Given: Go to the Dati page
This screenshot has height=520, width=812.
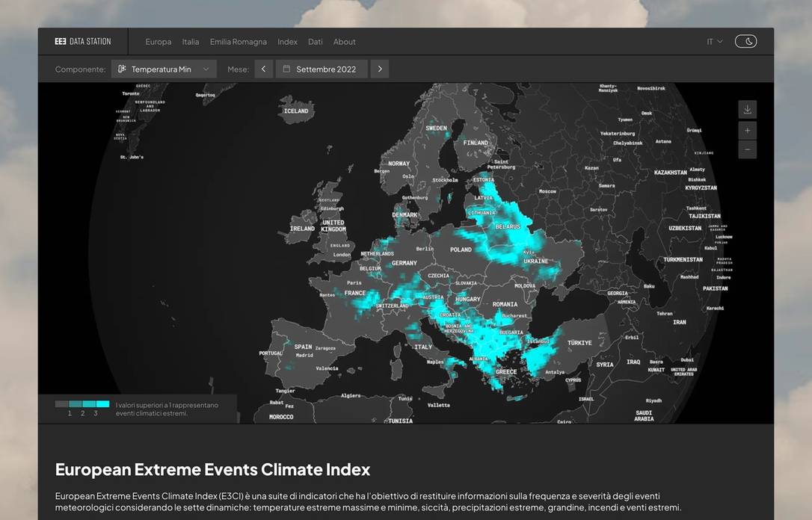Looking at the screenshot, I should pos(316,42).
